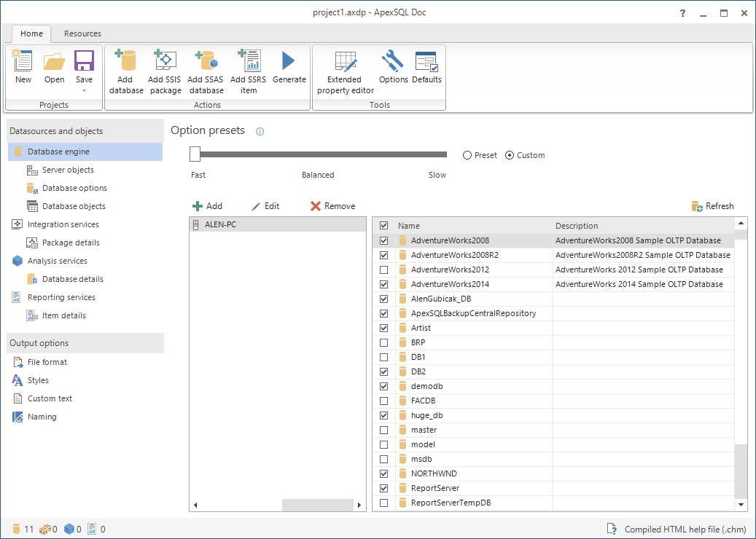The width and height of the screenshot is (756, 539).
Task: Open help question mark button
Action: 682,13
